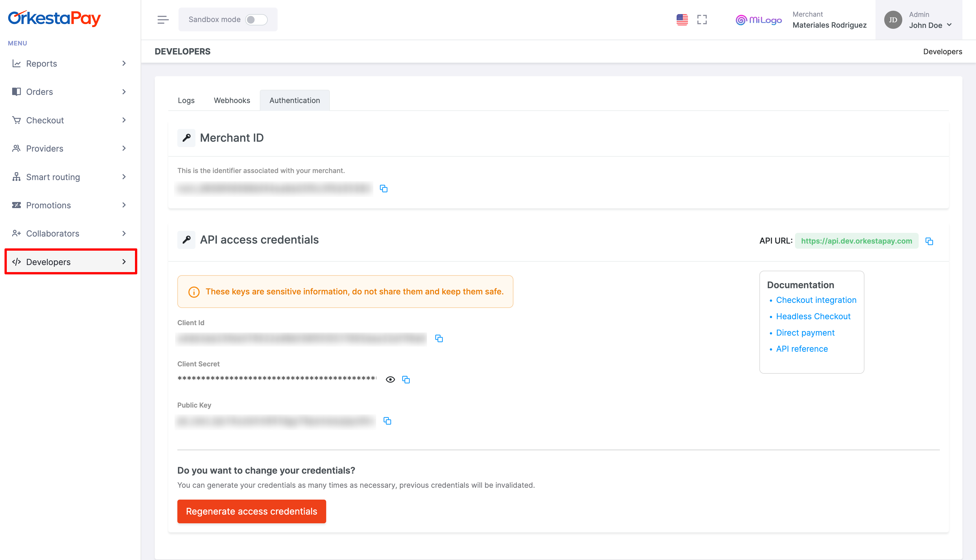This screenshot has width=976, height=560.
Task: Click the blurred Client Id value
Action: tap(302, 338)
